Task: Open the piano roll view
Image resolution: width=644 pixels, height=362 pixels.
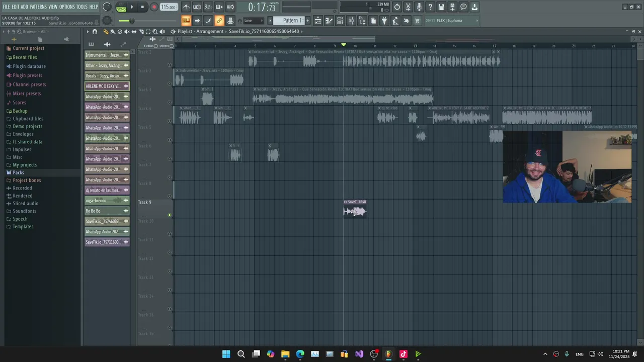Action: click(x=329, y=21)
